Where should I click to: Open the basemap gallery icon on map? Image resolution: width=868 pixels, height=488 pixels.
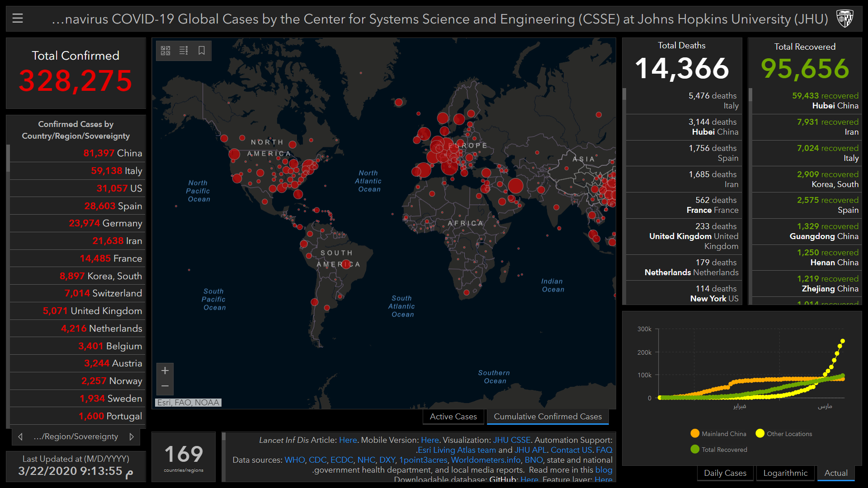coord(165,50)
